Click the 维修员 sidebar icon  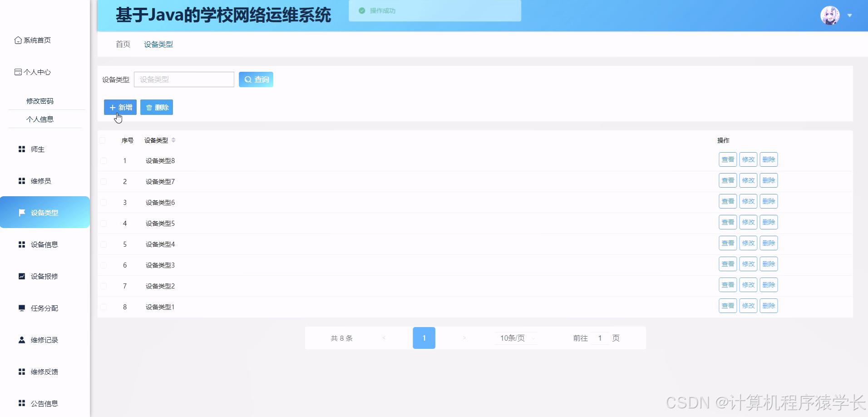21,180
